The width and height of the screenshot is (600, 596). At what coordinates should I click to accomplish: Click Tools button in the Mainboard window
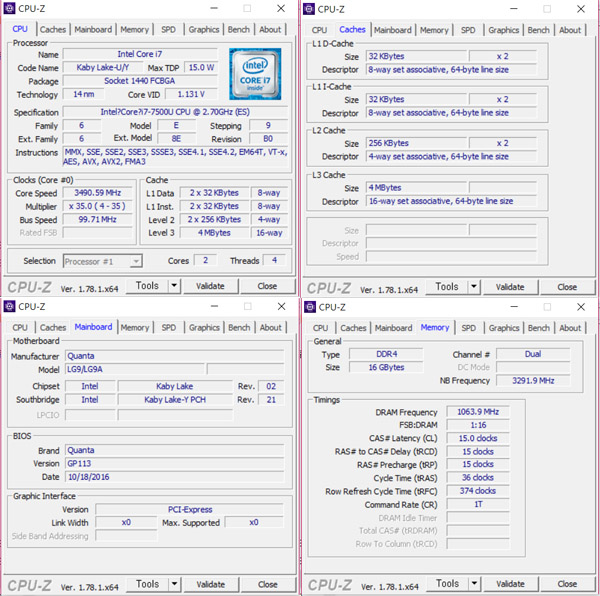(x=148, y=584)
